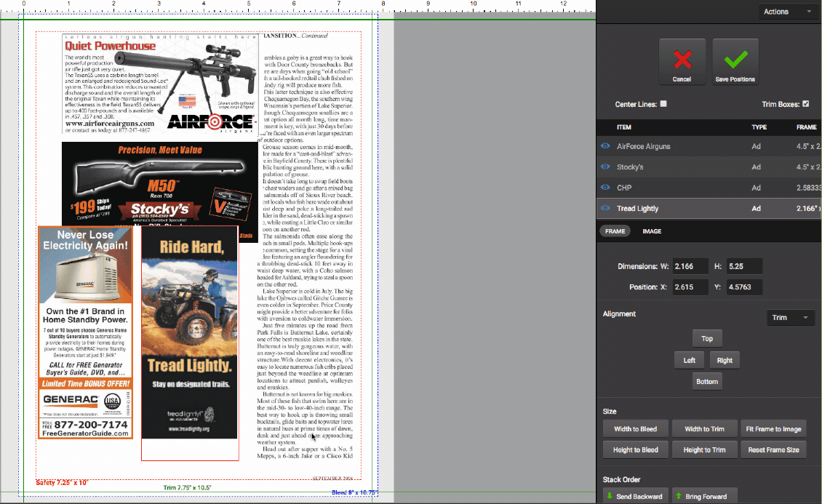Click the Width to Bleed button

pyautogui.click(x=636, y=429)
